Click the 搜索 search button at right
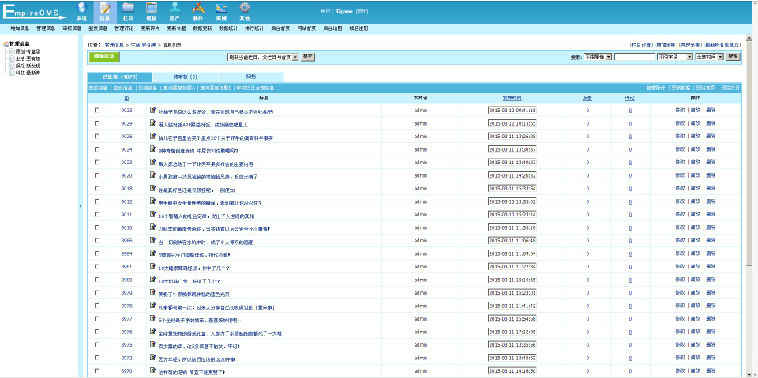This screenshot has height=378, width=758. coord(733,57)
